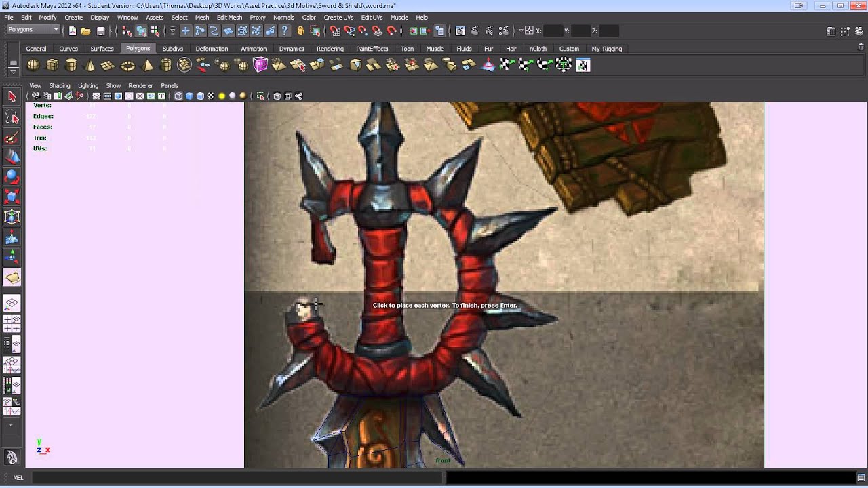Select the Show Manipulator tool
The height and width of the screenshot is (488, 868).
pyautogui.click(x=12, y=258)
